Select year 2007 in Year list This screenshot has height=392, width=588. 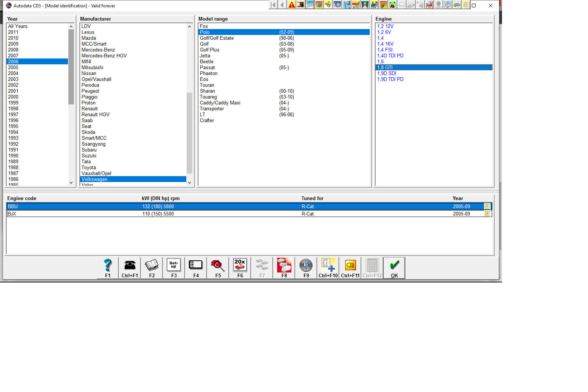pyautogui.click(x=13, y=56)
